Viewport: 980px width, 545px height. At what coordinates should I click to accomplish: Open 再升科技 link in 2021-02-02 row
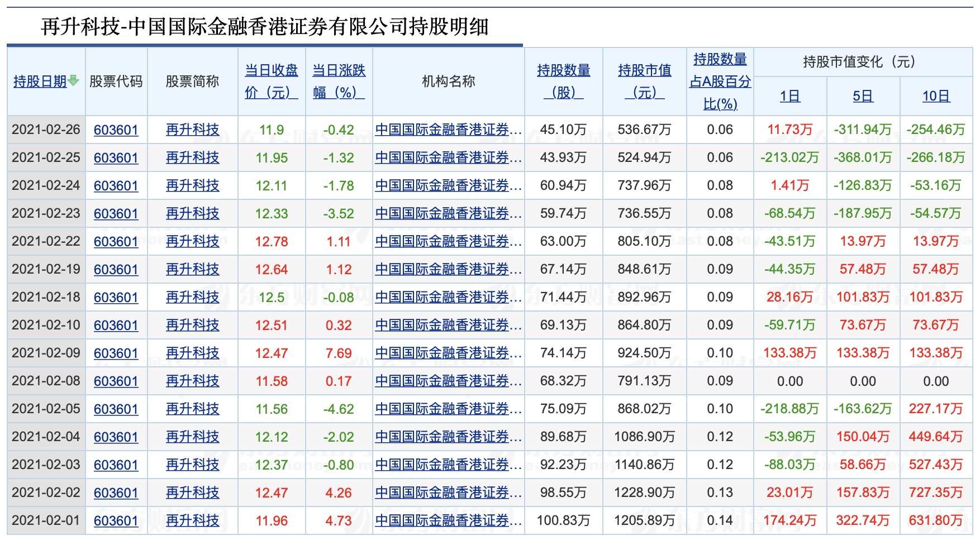[x=193, y=493]
